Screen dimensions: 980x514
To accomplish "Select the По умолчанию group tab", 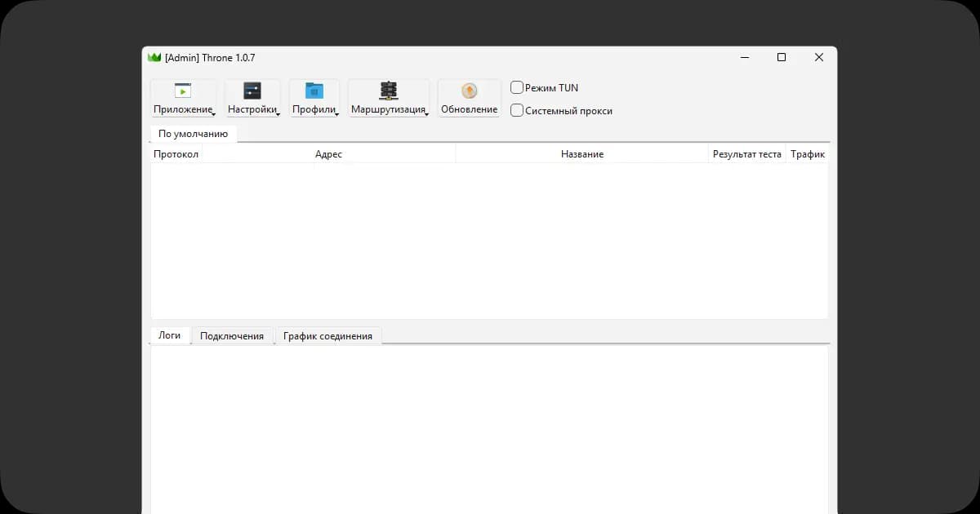I will [x=194, y=134].
